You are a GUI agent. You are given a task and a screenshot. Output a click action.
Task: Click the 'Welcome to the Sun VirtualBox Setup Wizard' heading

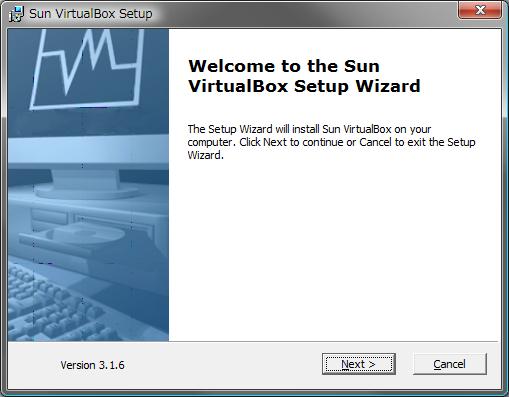(304, 76)
